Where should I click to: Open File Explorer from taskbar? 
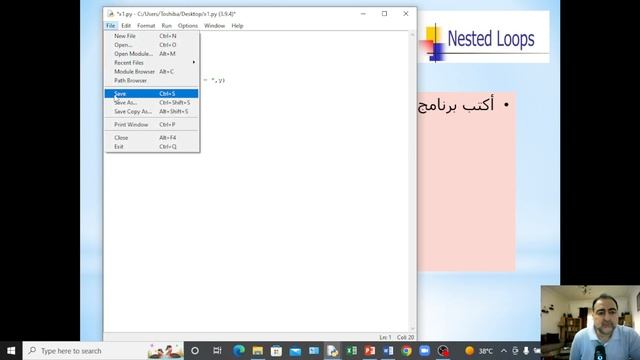click(258, 351)
